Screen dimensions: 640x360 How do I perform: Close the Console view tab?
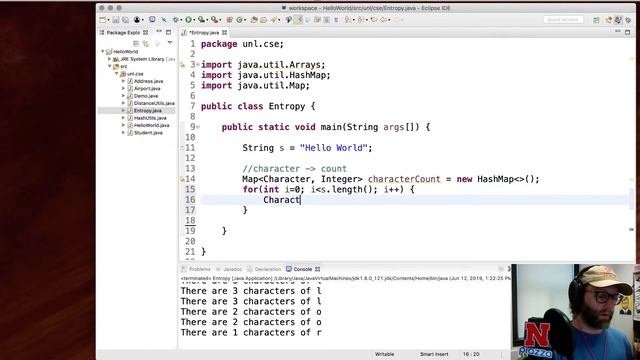[318, 269]
